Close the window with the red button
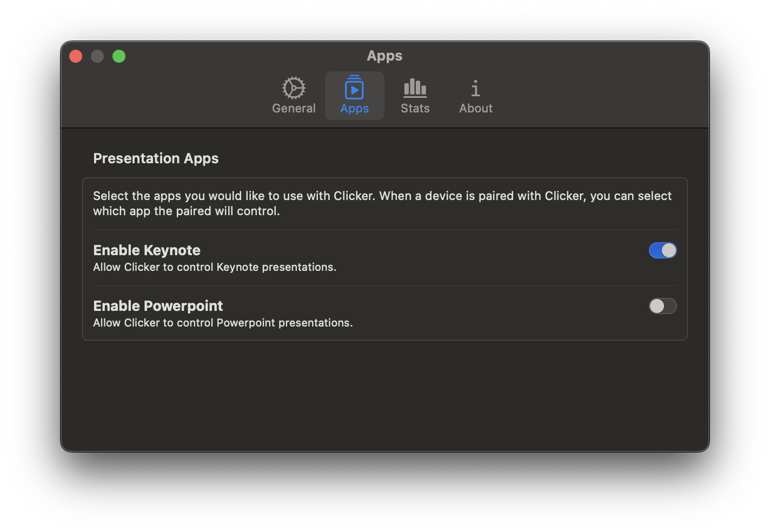 76,56
